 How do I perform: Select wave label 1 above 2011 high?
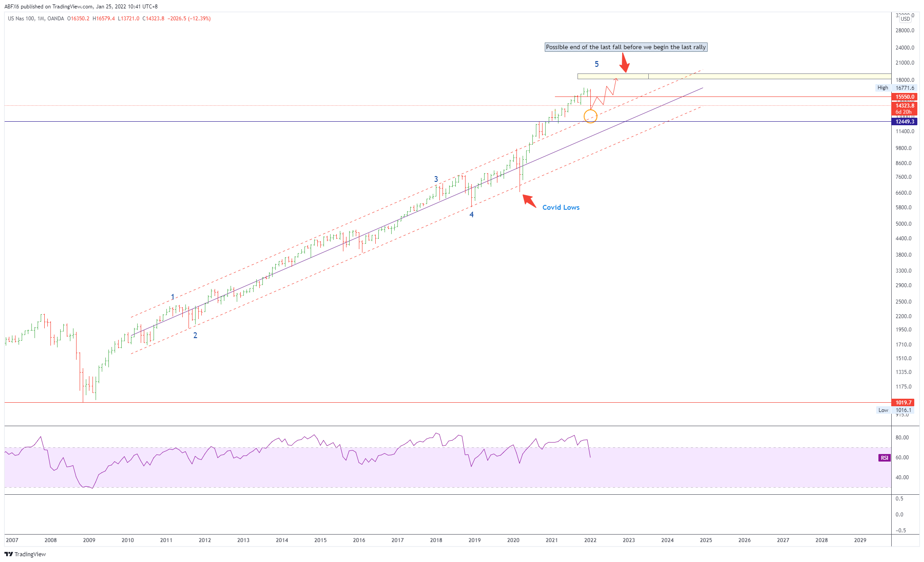click(x=173, y=297)
